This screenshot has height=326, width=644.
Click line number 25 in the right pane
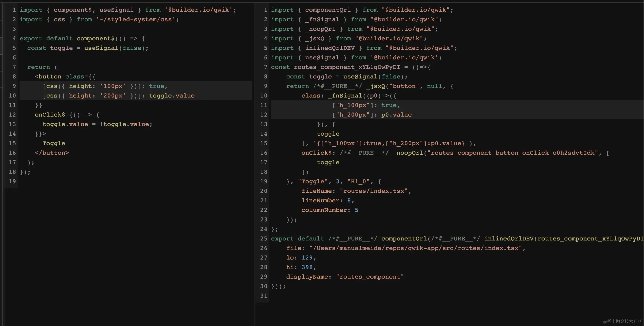263,238
